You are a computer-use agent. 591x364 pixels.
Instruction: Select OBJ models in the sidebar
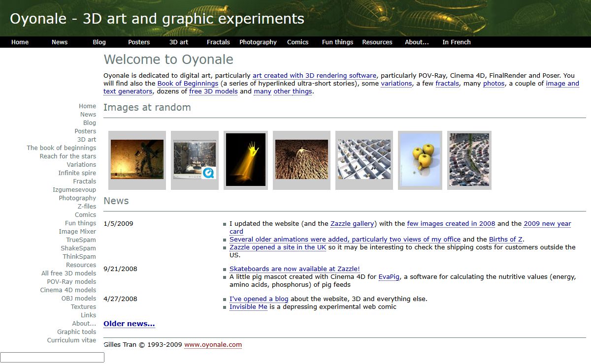click(79, 299)
